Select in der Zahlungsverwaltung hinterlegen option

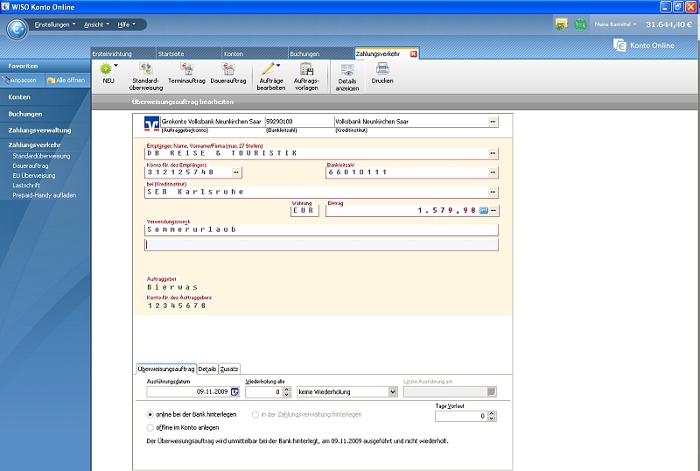255,414
